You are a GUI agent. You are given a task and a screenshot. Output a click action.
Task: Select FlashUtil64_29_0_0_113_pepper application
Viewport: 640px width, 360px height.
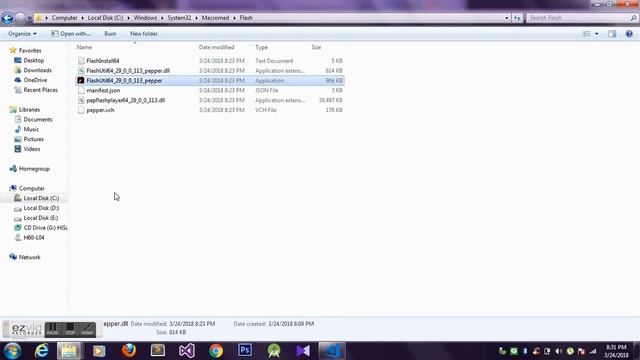(210, 80)
